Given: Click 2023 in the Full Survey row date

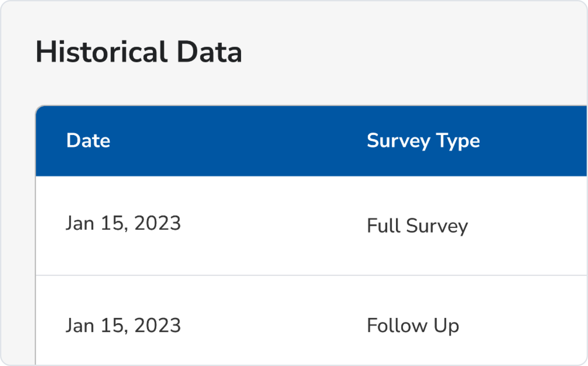Looking at the screenshot, I should [x=158, y=223].
